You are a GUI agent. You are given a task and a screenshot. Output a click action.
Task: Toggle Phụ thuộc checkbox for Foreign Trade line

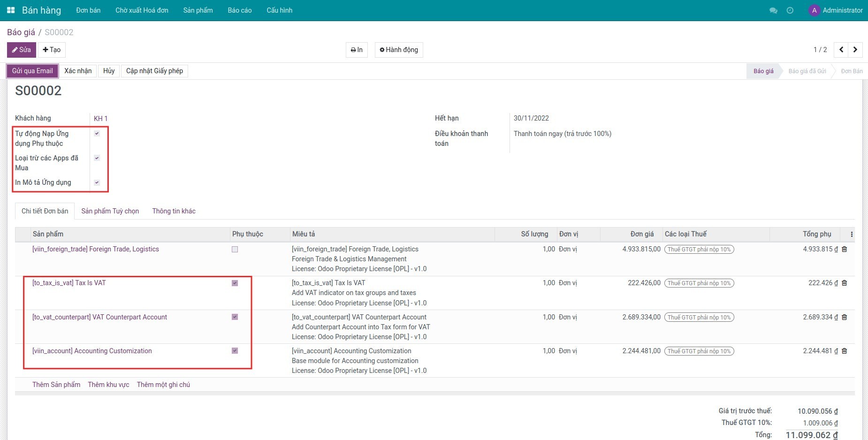tap(235, 250)
